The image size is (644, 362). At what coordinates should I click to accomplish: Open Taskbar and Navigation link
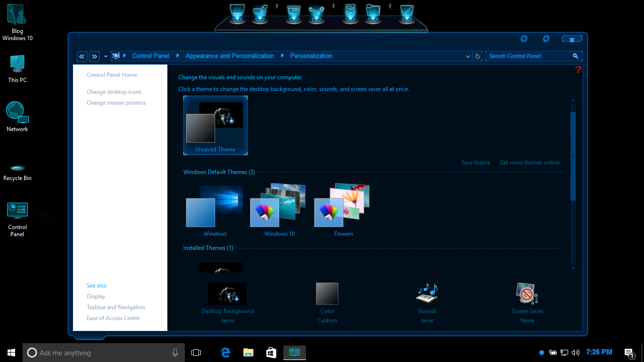click(x=116, y=307)
